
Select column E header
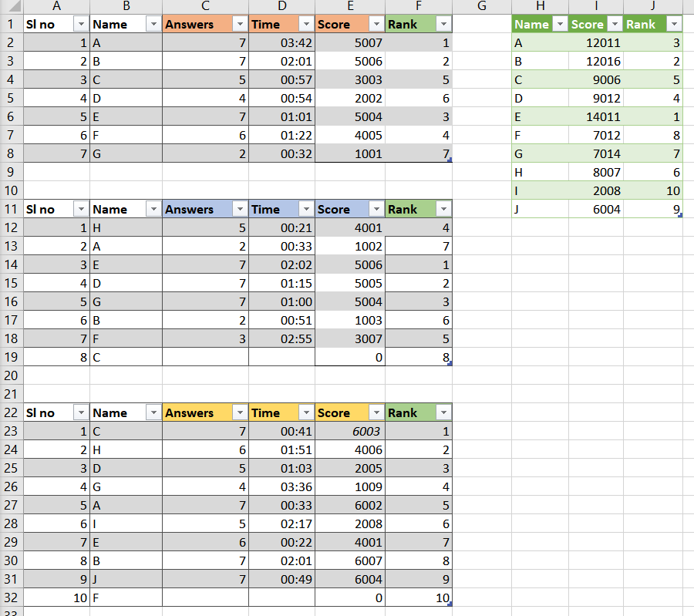[350, 6]
